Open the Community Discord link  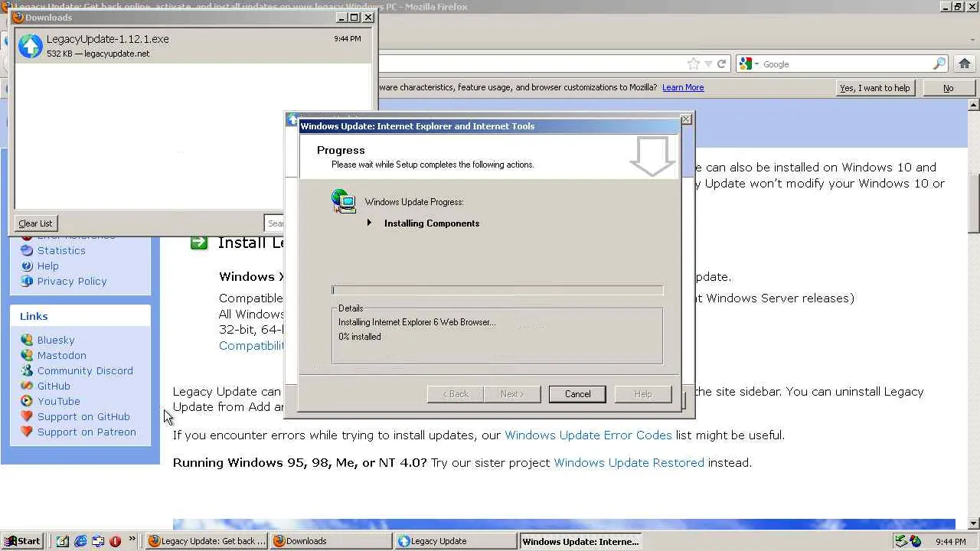click(85, 370)
